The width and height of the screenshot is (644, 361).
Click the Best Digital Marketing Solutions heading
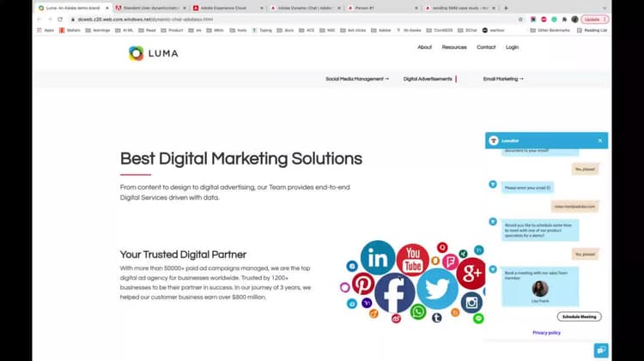[x=241, y=159]
